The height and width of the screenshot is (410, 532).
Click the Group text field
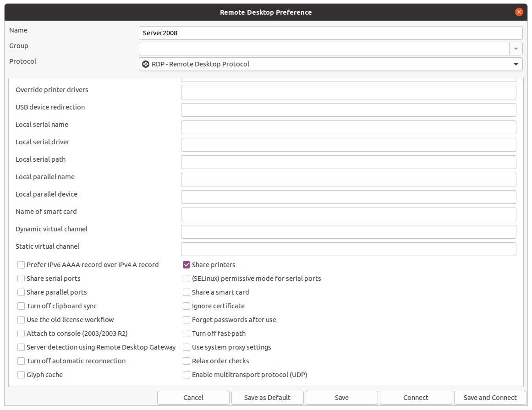324,49
